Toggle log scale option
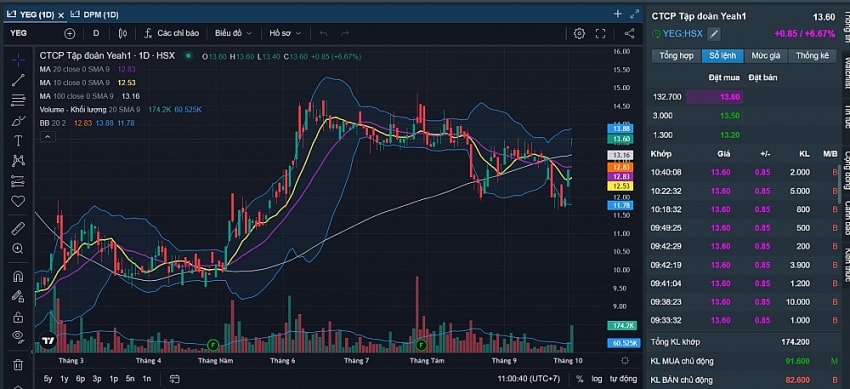 pos(596,379)
